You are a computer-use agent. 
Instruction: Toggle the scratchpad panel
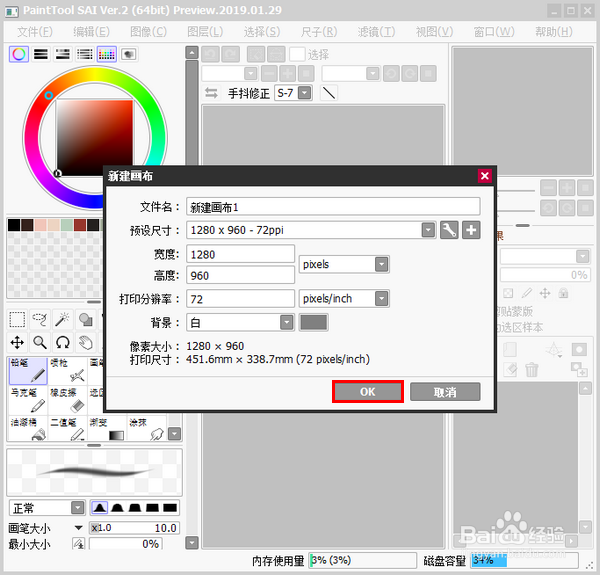click(x=129, y=54)
